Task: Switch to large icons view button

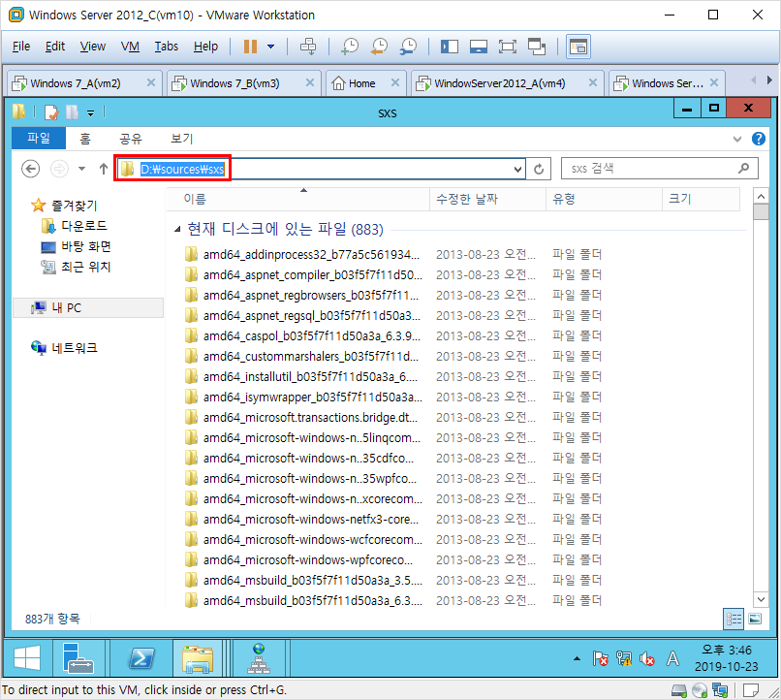Action: click(x=755, y=620)
